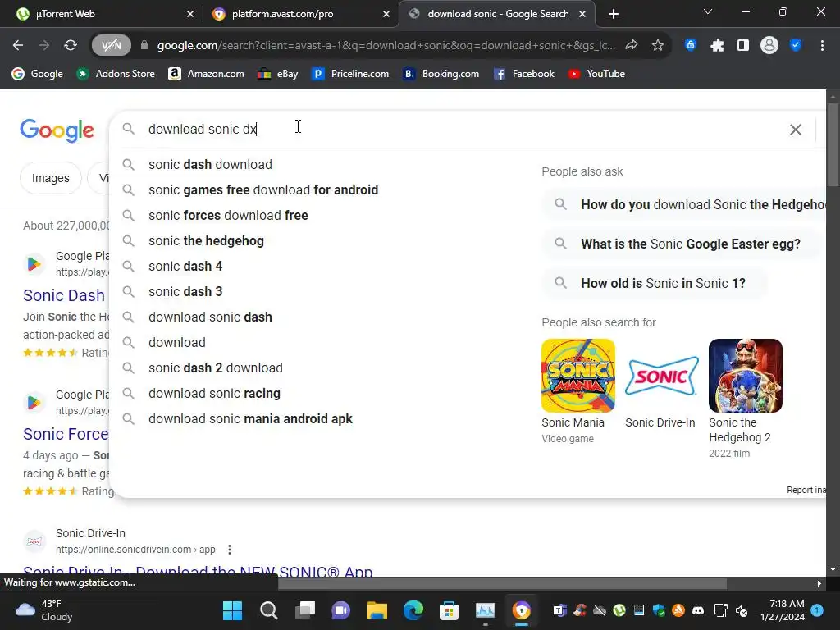Screen dimensions: 840x630
Task: Open Sonic the Hedgehog 2 film thumbnail
Action: (x=745, y=376)
